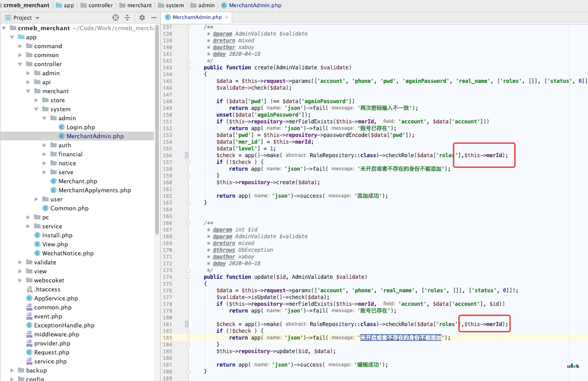Select Merchant.php file in the tree
The height and width of the screenshot is (381, 588).
coord(78,181)
